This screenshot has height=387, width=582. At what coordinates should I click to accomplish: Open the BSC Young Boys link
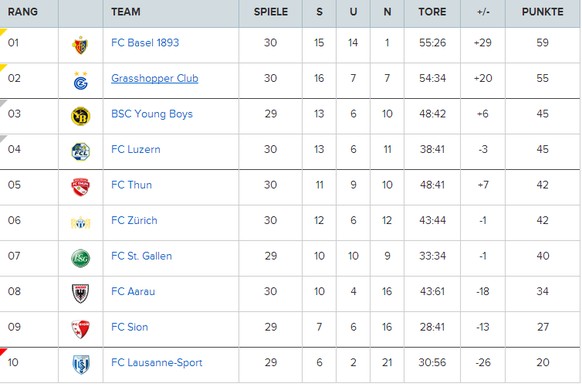point(152,114)
